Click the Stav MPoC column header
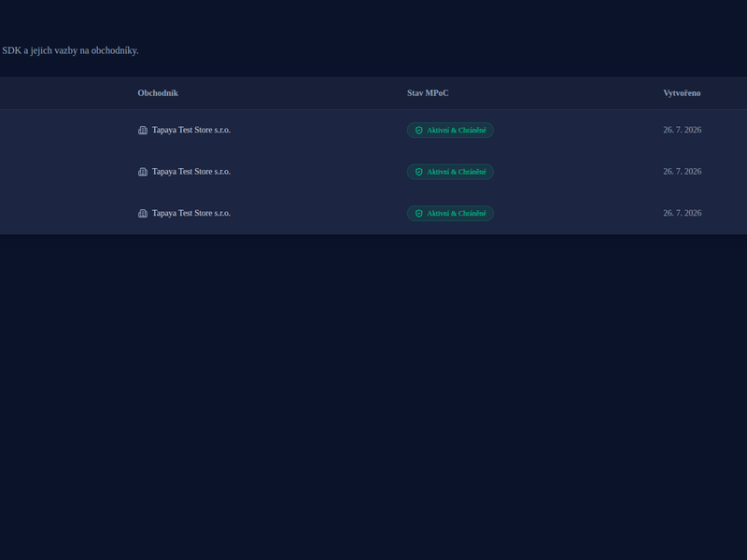747x560 pixels. [x=428, y=93]
